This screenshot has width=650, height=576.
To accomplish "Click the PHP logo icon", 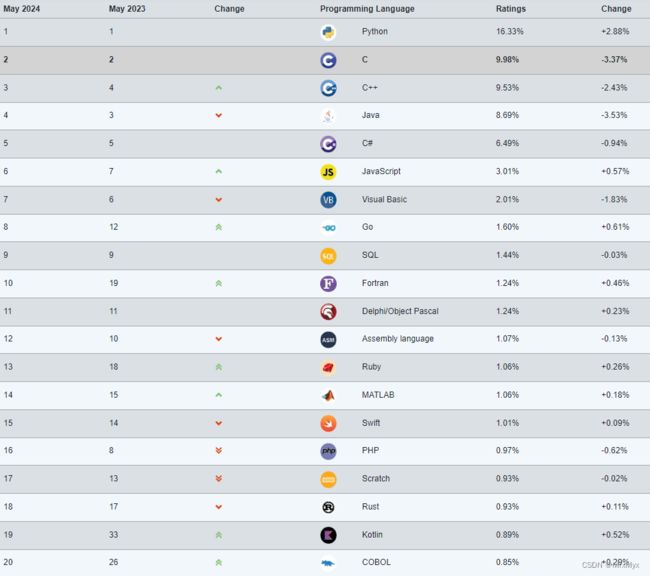I will point(328,451).
